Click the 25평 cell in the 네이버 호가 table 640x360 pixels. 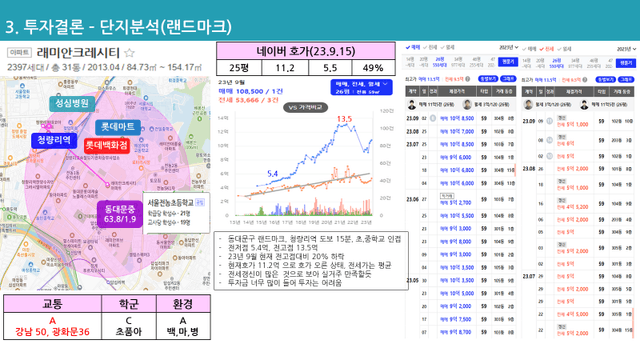[x=239, y=68]
